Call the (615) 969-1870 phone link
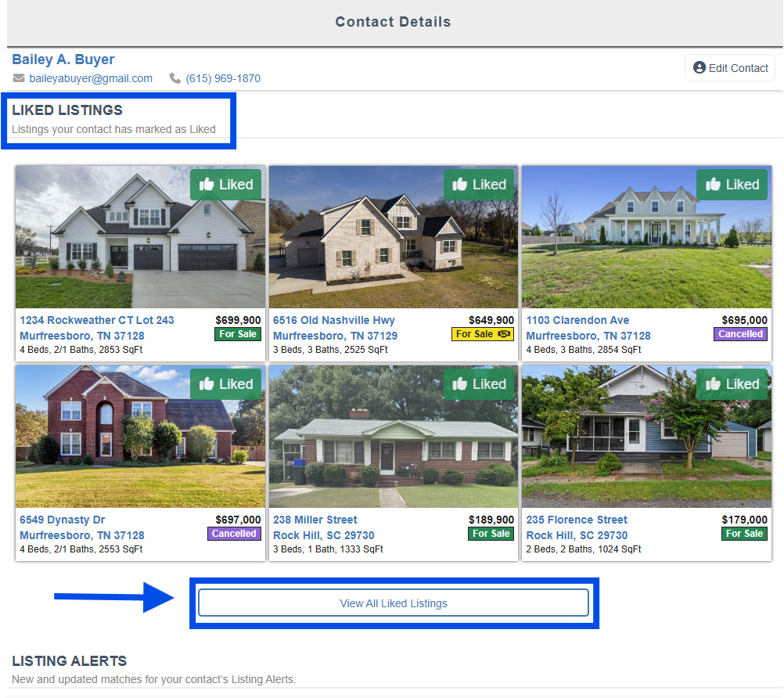This screenshot has width=784, height=698. tap(223, 78)
